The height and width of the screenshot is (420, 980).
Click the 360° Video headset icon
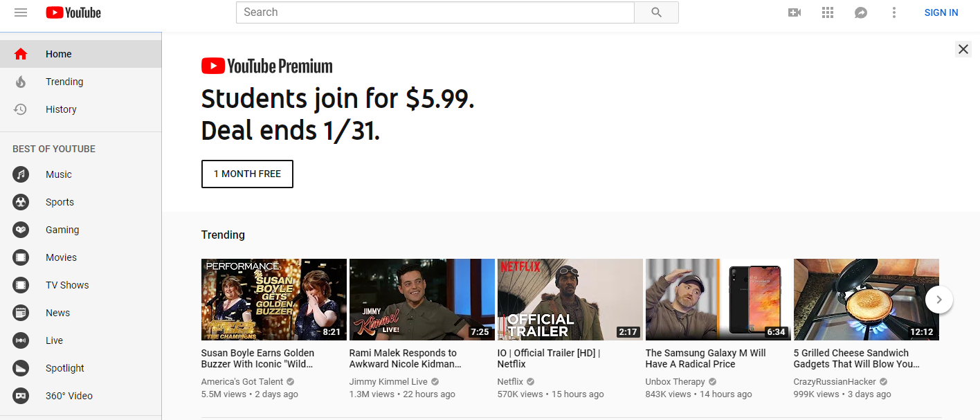pyautogui.click(x=21, y=396)
